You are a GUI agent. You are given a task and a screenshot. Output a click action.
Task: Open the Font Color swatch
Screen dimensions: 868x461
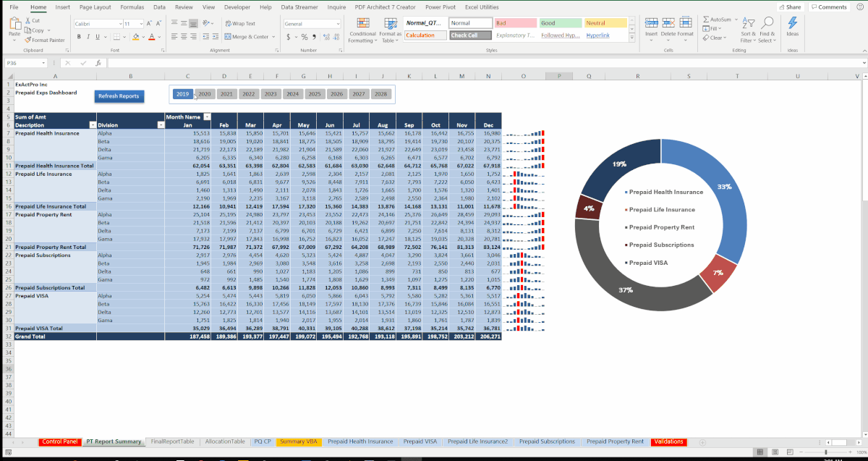pos(151,36)
